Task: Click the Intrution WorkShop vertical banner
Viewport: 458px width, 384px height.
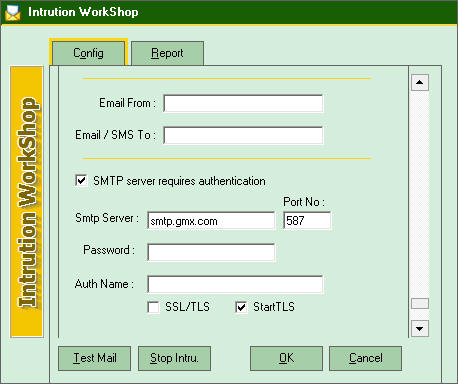Action: tap(27, 202)
